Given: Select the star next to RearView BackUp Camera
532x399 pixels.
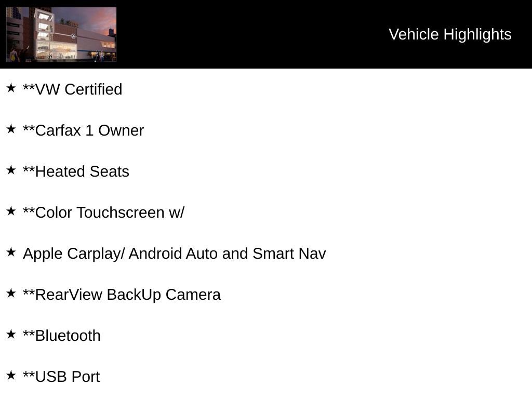Looking at the screenshot, I should [11, 293].
